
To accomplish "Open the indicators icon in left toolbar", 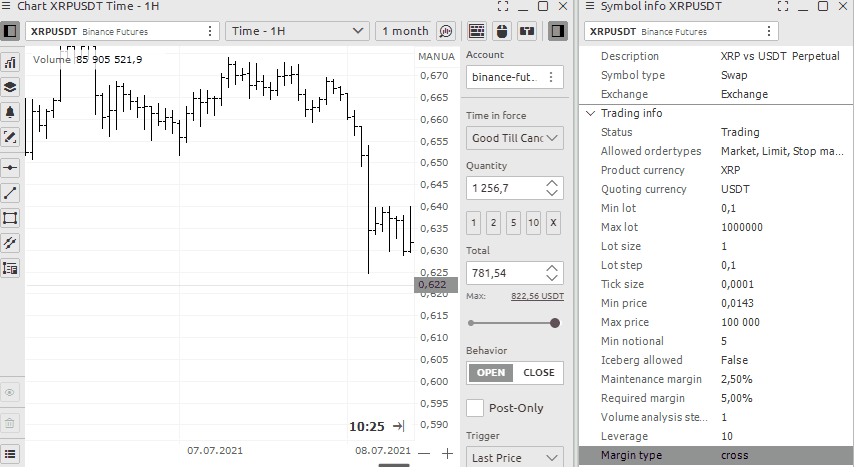I will pyautogui.click(x=11, y=63).
